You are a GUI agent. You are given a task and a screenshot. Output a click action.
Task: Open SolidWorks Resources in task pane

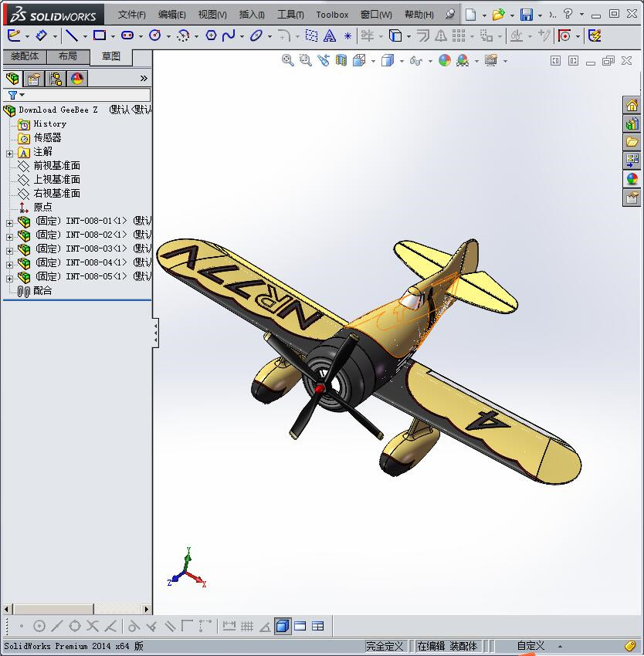(x=632, y=105)
